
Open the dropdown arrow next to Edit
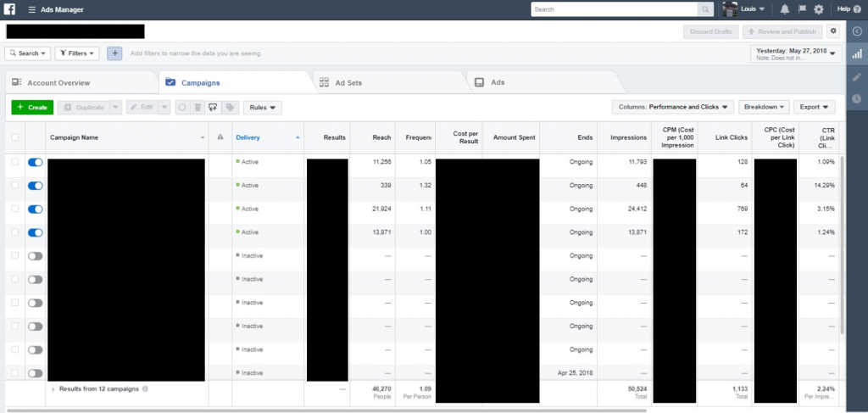[164, 108]
